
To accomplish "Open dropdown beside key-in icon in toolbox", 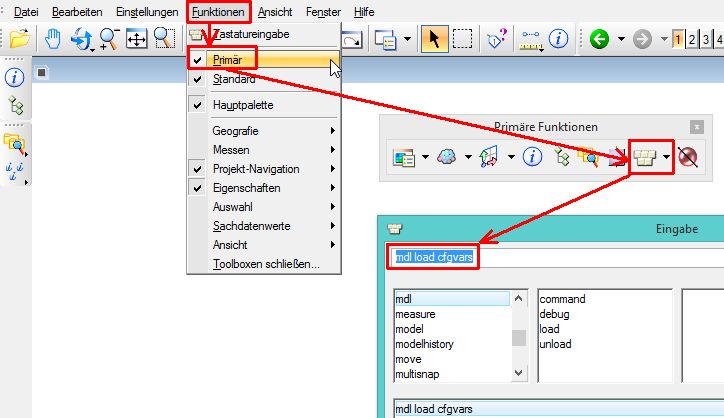I will click(666, 157).
